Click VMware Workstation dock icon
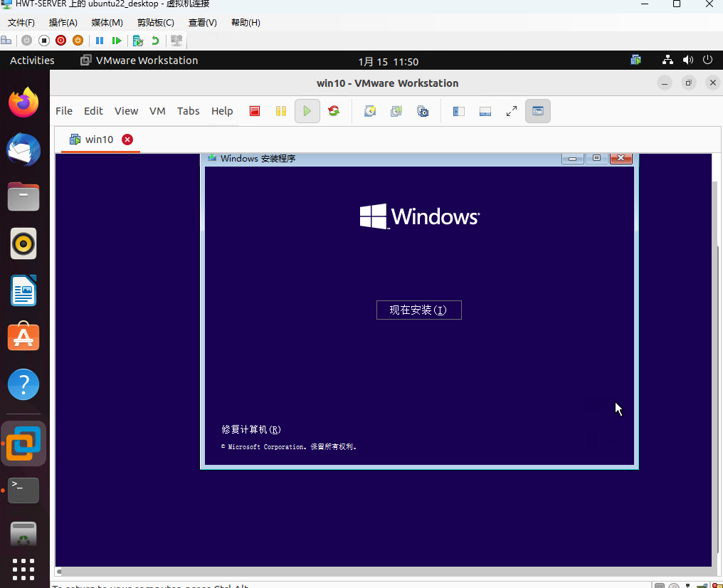This screenshot has height=588, width=723. (x=23, y=443)
